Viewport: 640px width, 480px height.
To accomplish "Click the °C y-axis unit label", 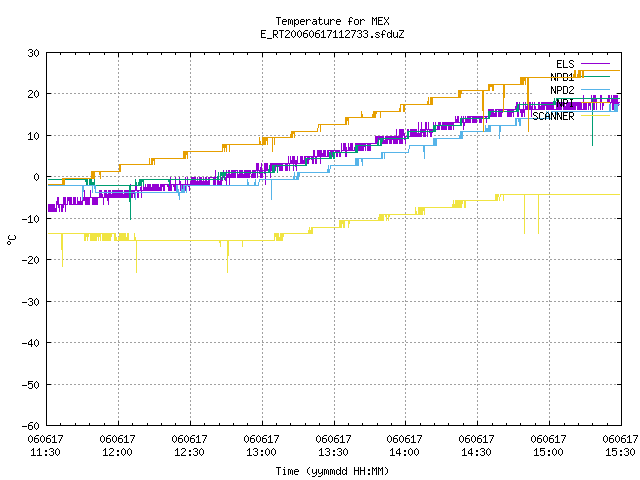I will coord(11,240).
